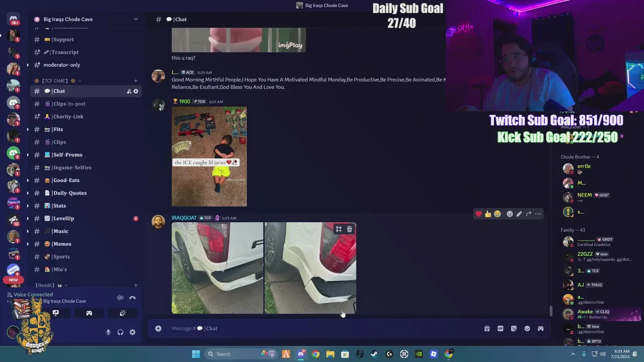Open User Settings gear icon
Image resolution: width=644 pixels, height=362 pixels.
[132, 332]
